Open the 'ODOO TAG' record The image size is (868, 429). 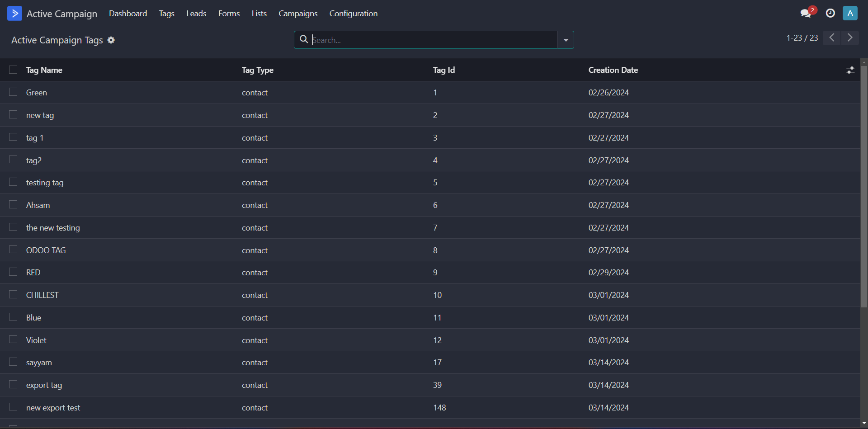[46, 250]
